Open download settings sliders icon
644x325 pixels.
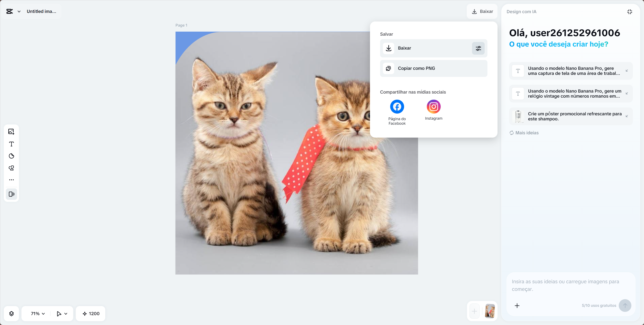(x=478, y=48)
